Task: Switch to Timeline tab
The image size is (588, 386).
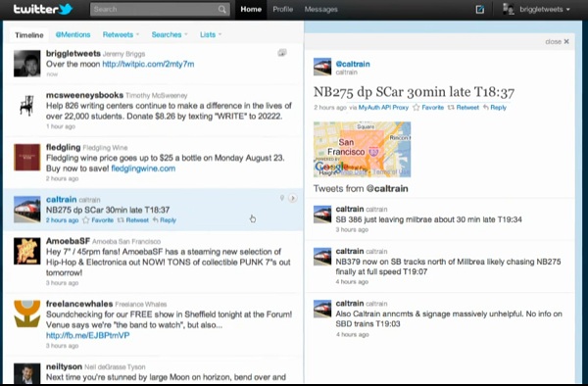Action: coord(29,35)
